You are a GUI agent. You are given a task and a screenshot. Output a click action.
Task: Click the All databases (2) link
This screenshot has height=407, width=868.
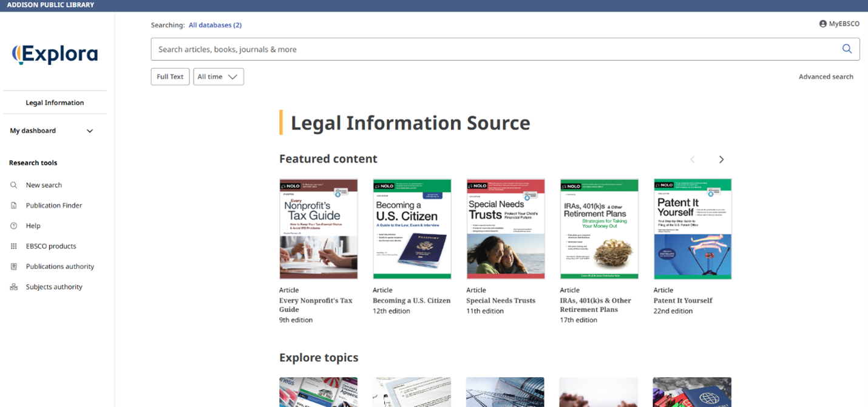tap(215, 25)
